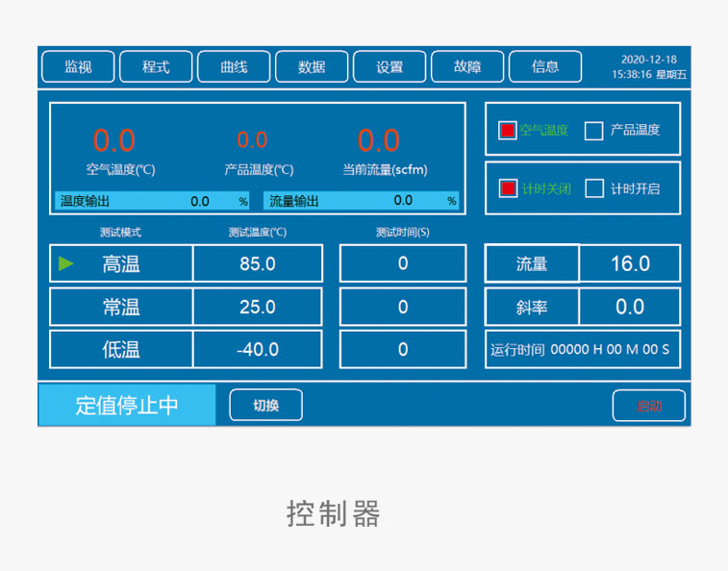This screenshot has width=728, height=571.
Task: Click the 温度输出 temperature output bar
Action: point(152,201)
